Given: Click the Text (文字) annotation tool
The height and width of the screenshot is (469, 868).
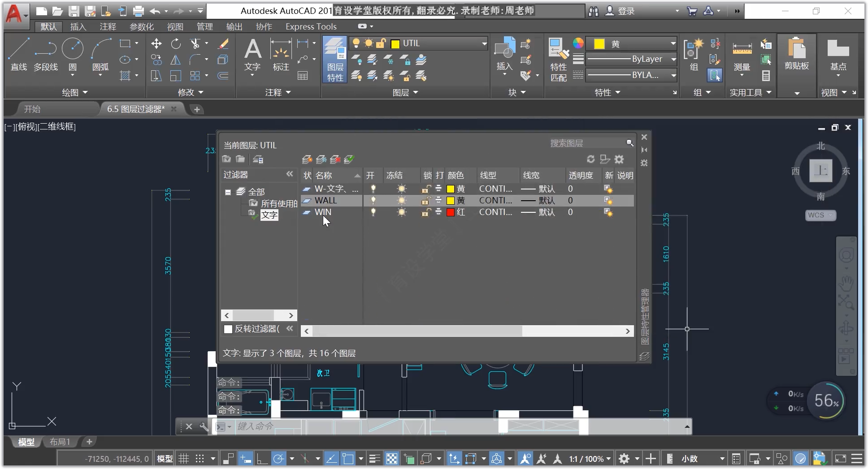Looking at the screenshot, I should (252, 55).
